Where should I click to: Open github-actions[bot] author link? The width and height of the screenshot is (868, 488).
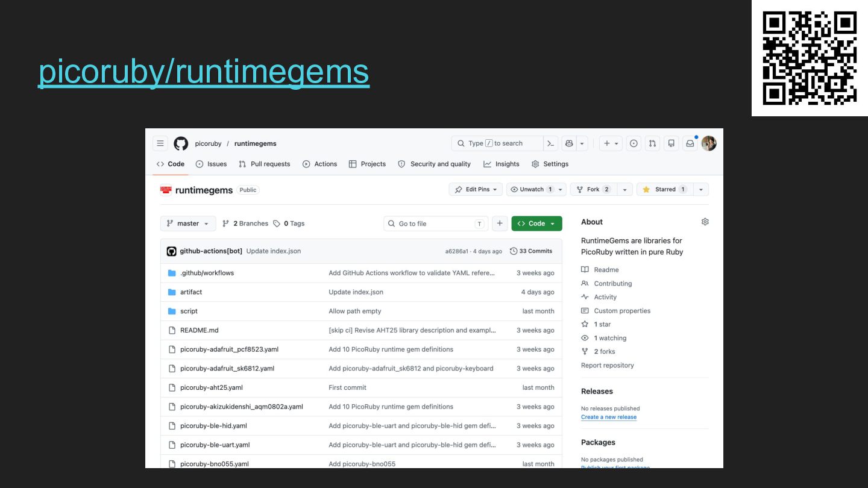point(211,251)
